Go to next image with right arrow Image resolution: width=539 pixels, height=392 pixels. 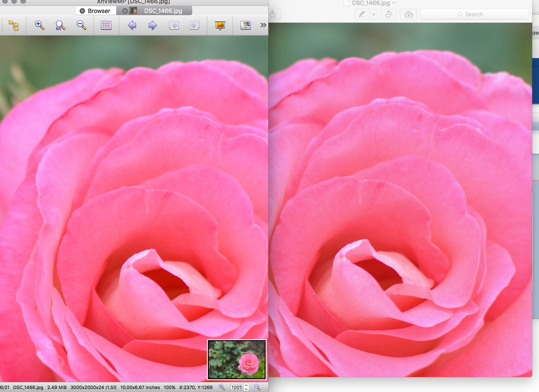coord(153,25)
